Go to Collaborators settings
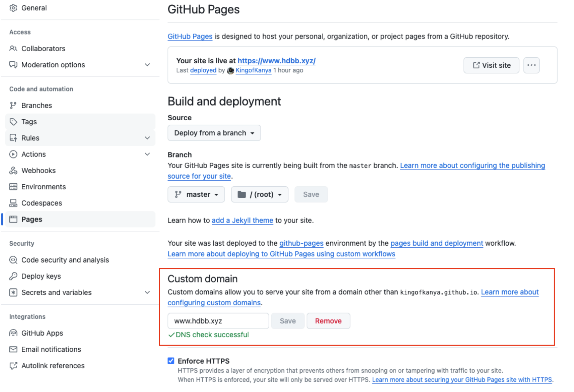This screenshot has height=392, width=574. [80, 48]
